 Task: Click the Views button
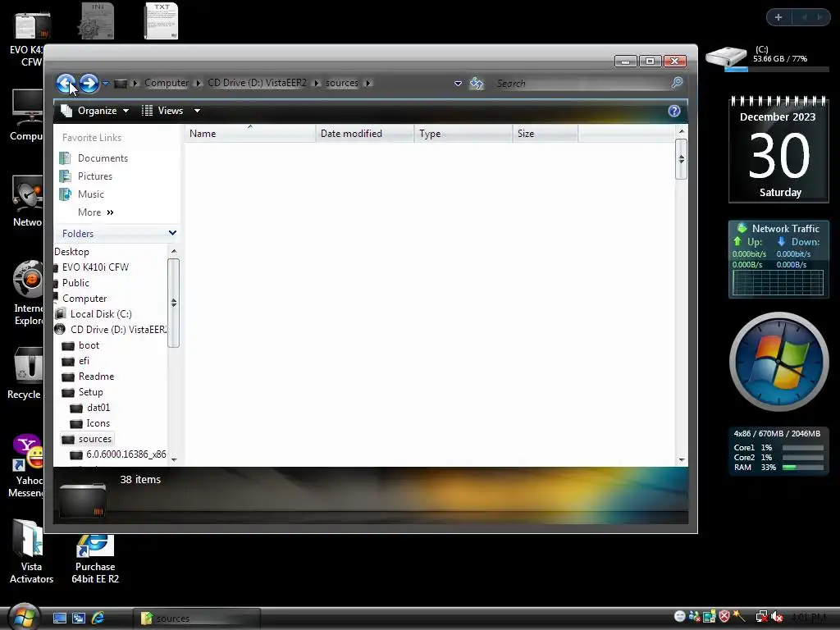pyautogui.click(x=162, y=111)
